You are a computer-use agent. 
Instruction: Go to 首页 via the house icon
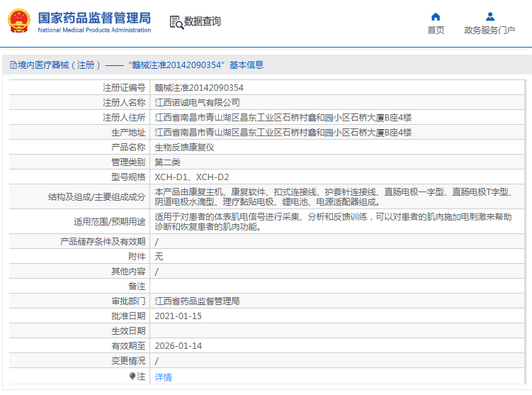pyautogui.click(x=436, y=16)
